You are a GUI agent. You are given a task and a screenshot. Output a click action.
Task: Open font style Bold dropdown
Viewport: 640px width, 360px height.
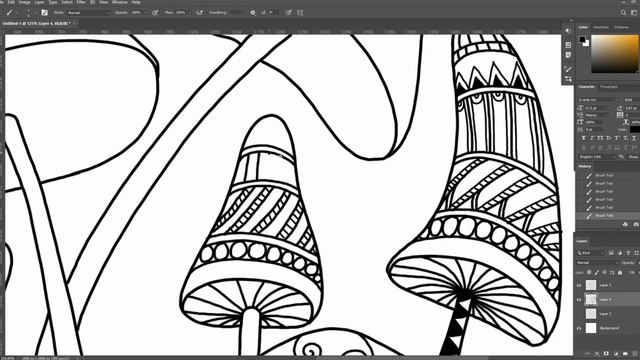pos(631,100)
